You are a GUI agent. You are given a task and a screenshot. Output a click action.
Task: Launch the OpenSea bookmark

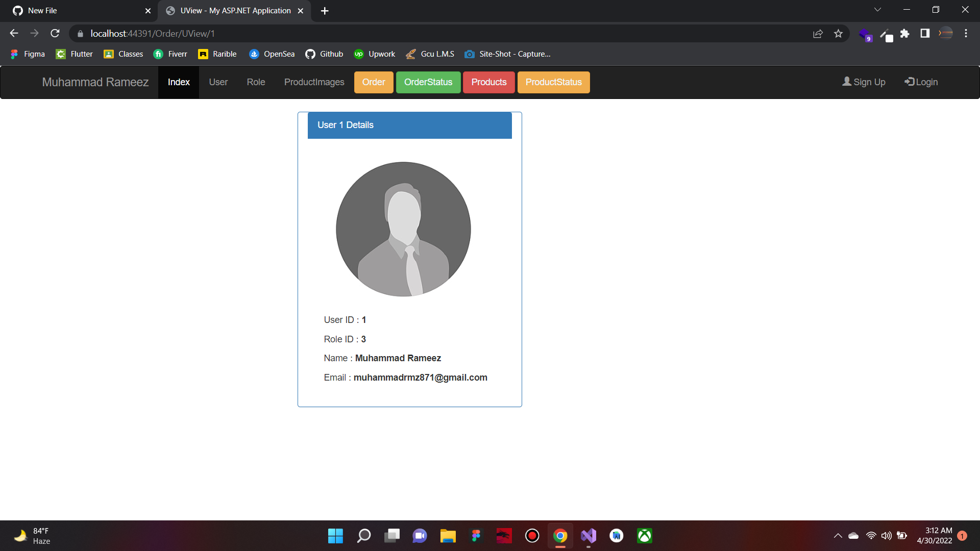[x=272, y=54]
